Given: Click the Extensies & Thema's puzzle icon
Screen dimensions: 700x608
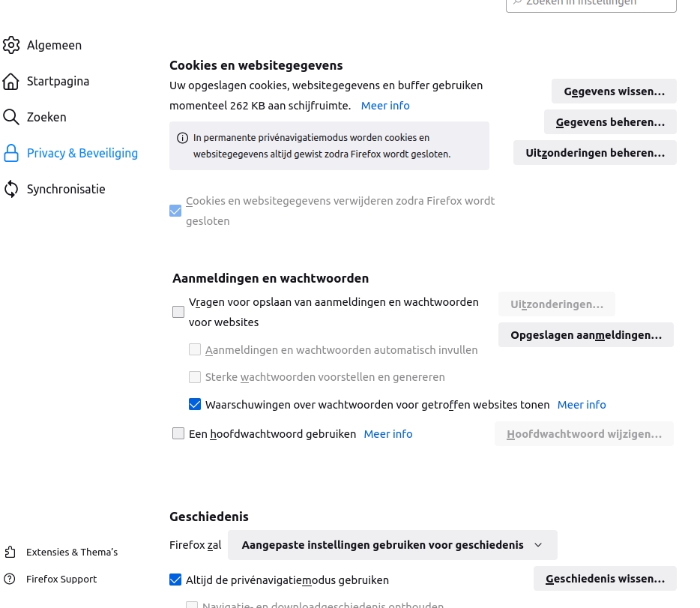Looking at the screenshot, I should (10, 552).
